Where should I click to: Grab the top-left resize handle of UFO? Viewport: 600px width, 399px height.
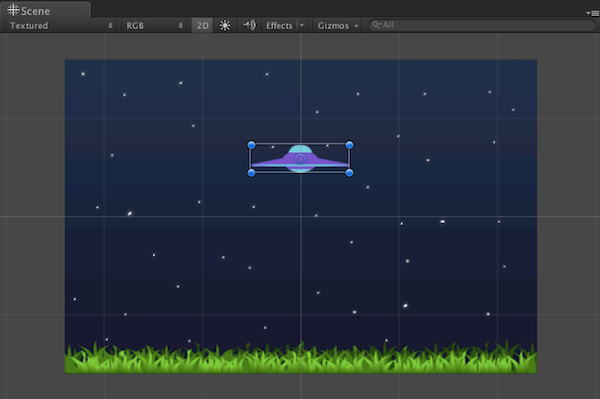(x=251, y=145)
